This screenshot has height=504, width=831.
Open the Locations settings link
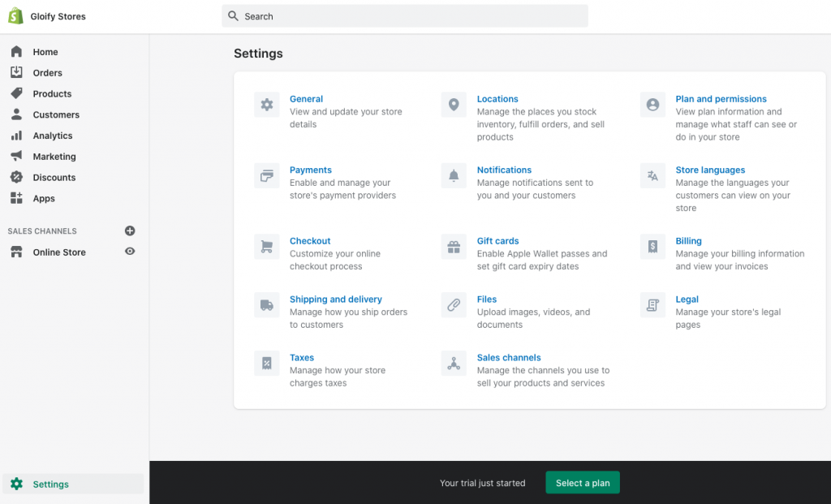coord(497,98)
